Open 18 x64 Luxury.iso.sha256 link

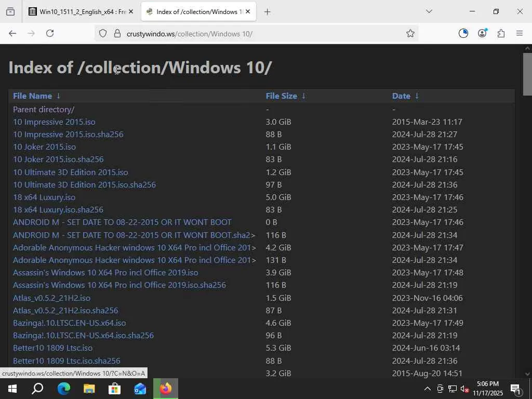(58, 210)
